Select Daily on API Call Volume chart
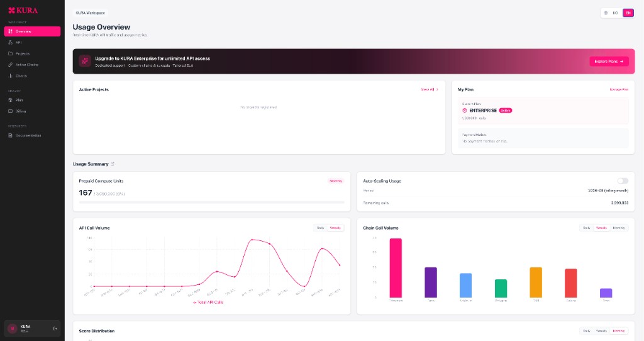This screenshot has height=341, width=644. [x=320, y=228]
